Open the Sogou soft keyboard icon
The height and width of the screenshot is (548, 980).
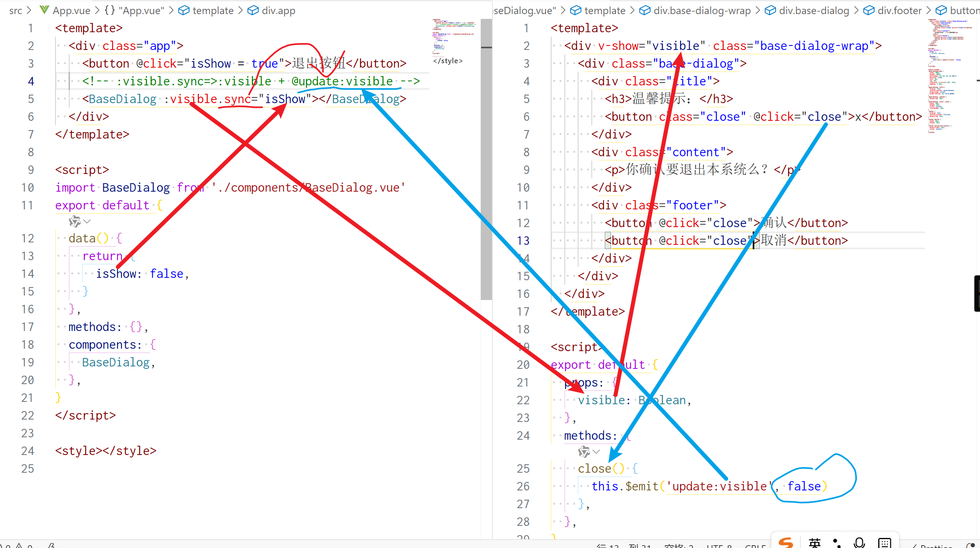pyautogui.click(x=884, y=543)
